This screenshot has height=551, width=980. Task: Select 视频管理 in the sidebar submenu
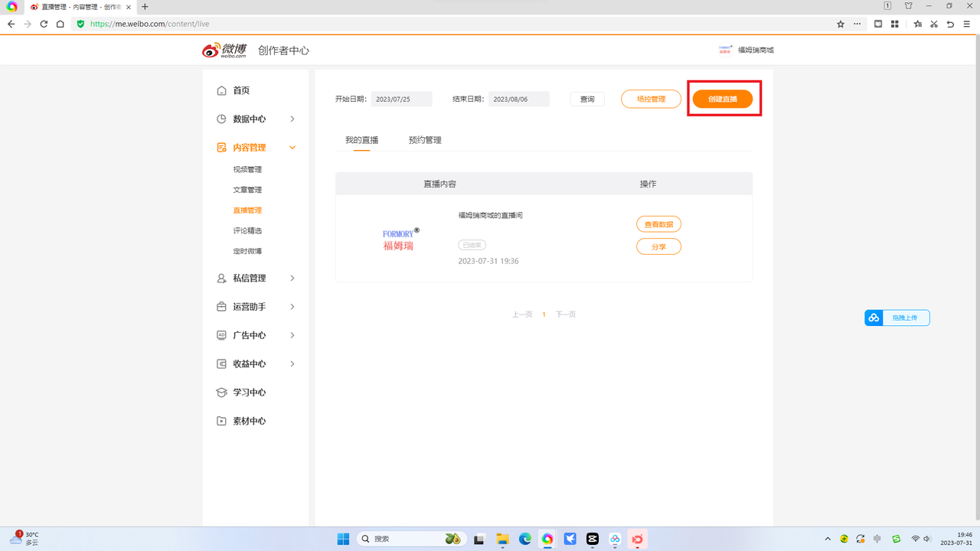pos(247,169)
